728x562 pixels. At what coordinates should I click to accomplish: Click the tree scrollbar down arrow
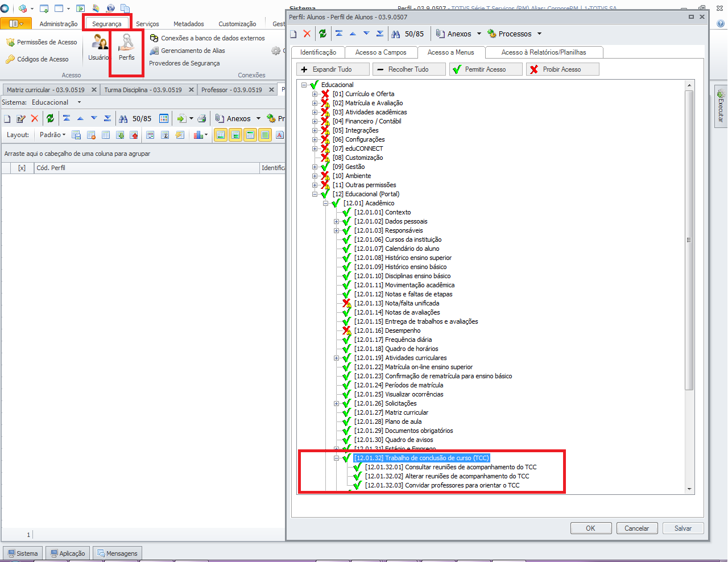[689, 489]
